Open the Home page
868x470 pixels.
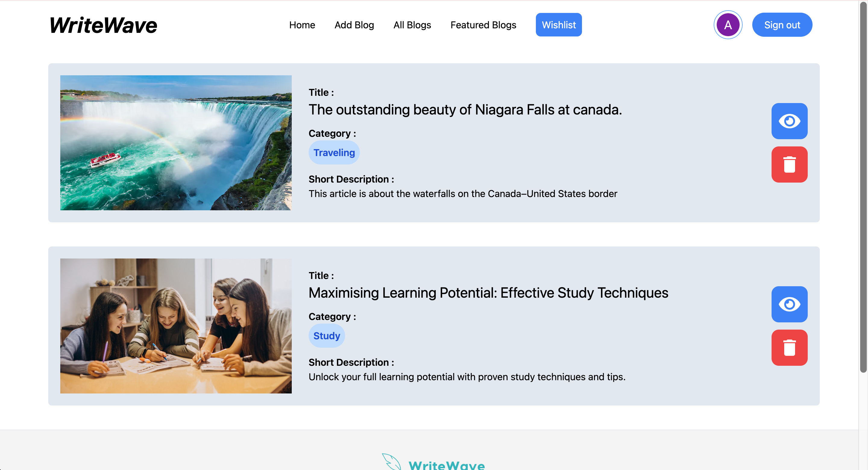tap(302, 25)
